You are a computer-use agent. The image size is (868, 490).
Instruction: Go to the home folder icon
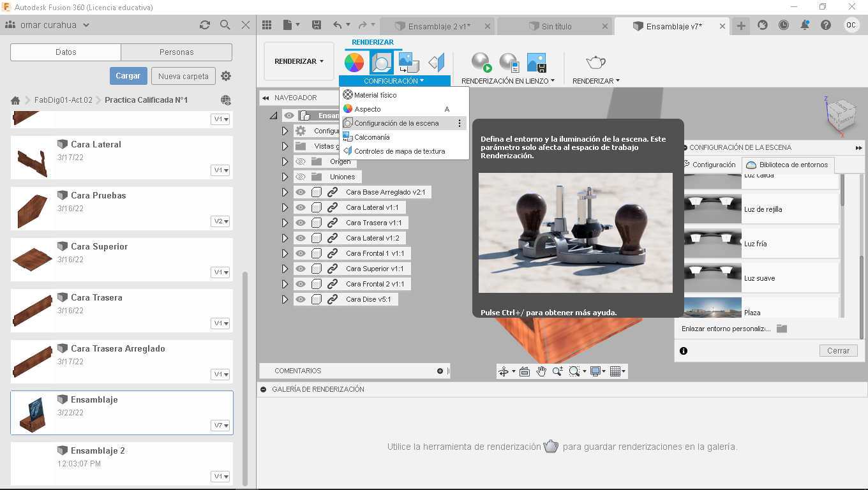[15, 100]
